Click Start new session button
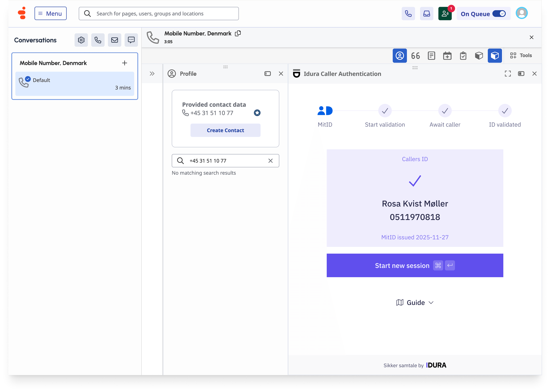Image resolution: width=550 pixels, height=392 pixels. click(x=415, y=266)
